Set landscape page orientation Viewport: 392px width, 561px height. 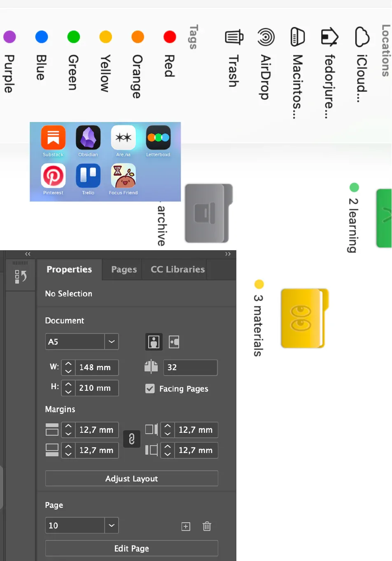pos(174,342)
